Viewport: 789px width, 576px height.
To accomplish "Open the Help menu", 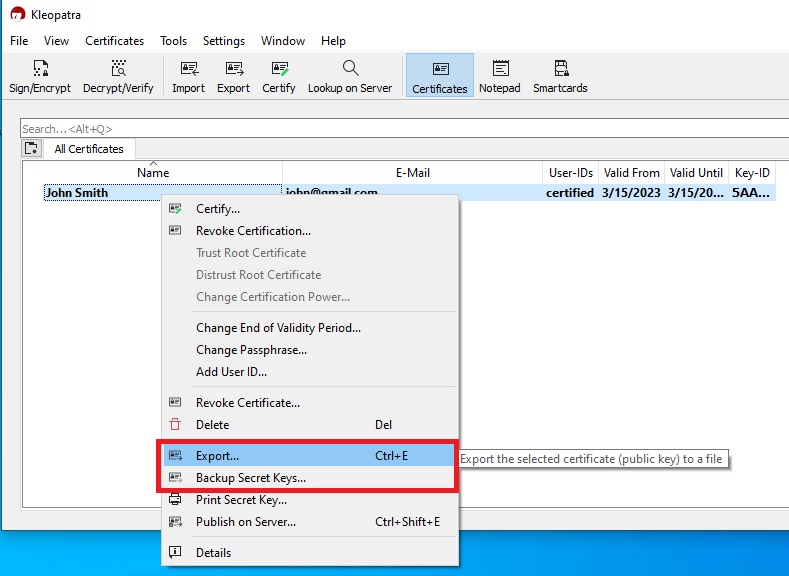I will (x=333, y=41).
